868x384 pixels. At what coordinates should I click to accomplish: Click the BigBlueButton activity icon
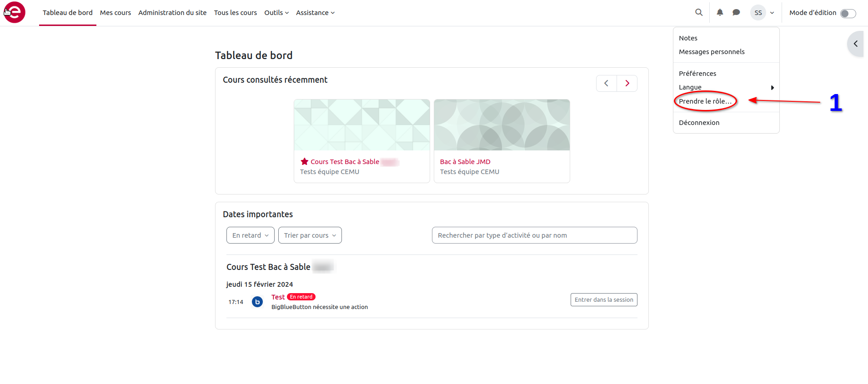257,302
